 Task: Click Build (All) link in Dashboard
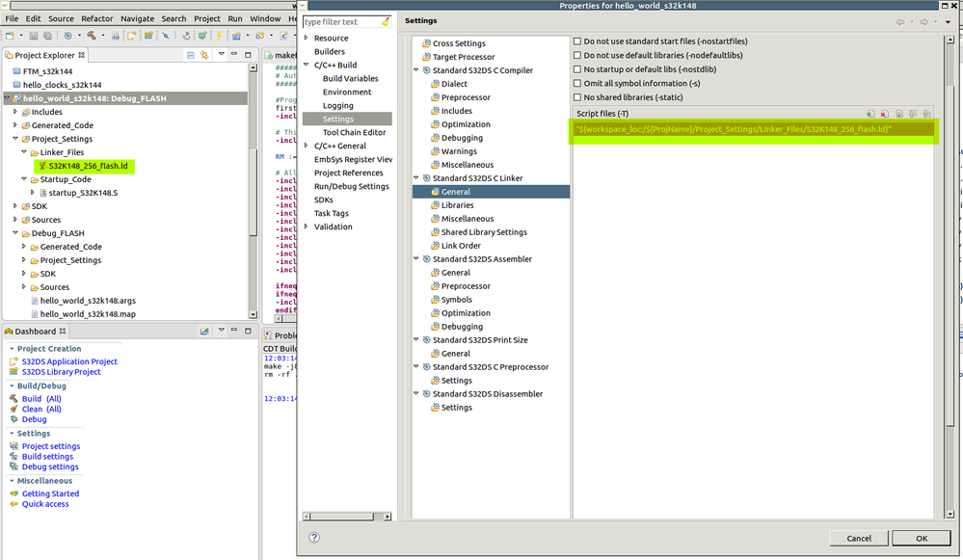tap(41, 399)
